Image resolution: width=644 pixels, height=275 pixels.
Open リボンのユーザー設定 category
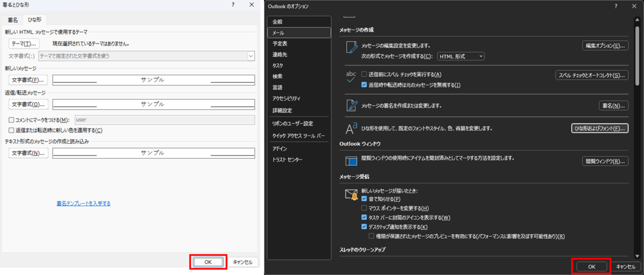299,123
